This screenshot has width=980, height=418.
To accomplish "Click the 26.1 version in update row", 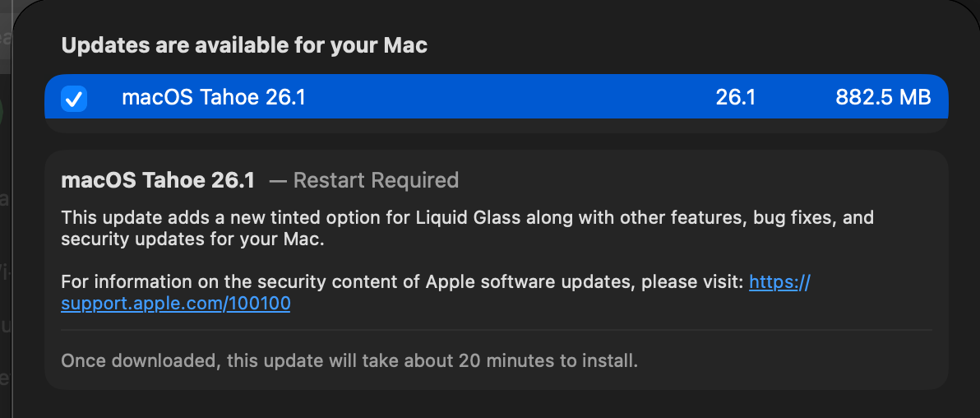I will 735,98.
